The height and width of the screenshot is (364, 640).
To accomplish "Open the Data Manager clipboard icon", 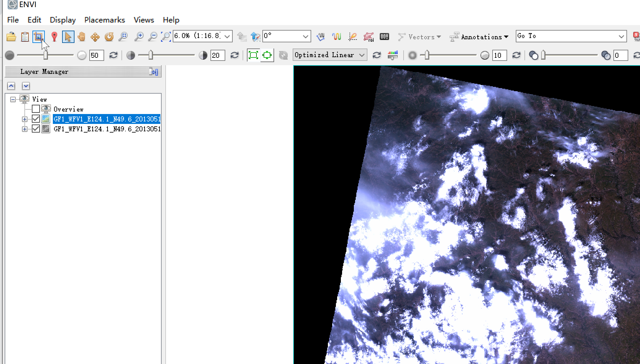I will [x=25, y=37].
